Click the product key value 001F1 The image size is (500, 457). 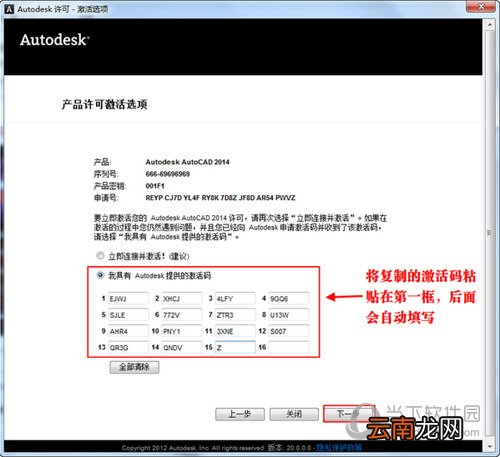click(x=155, y=186)
